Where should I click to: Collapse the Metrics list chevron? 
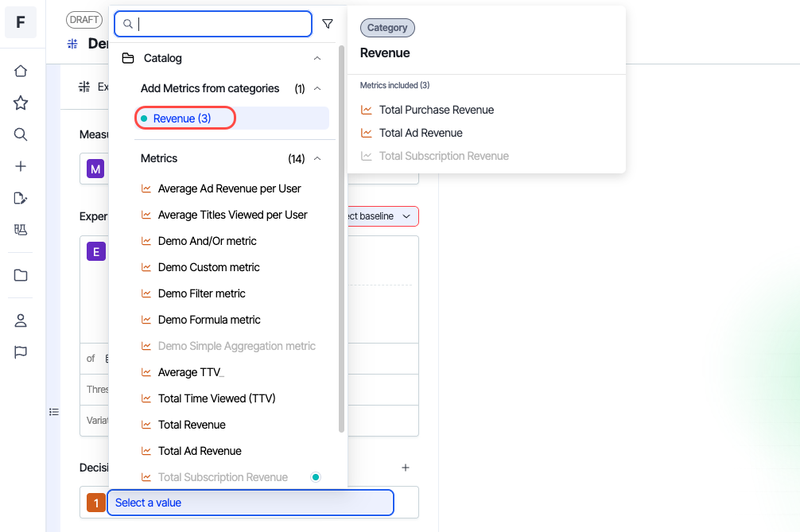[317, 158]
